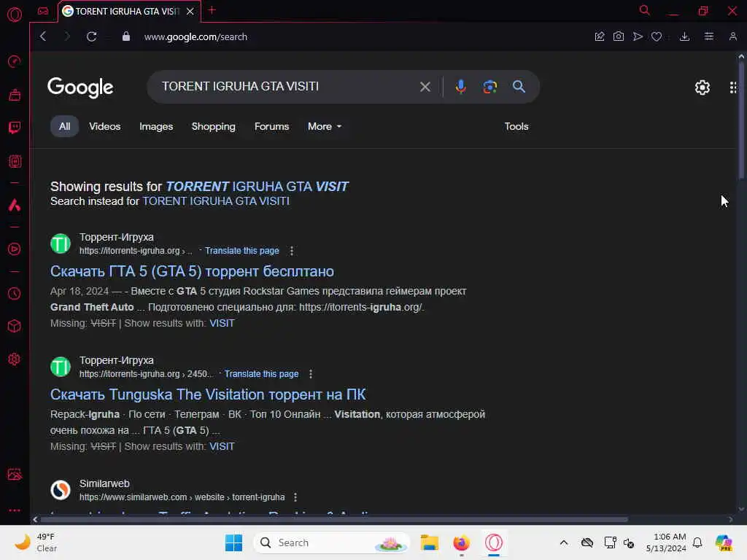The width and height of the screenshot is (747, 560).
Task: Take a snapshot with camera icon
Action: (x=619, y=36)
